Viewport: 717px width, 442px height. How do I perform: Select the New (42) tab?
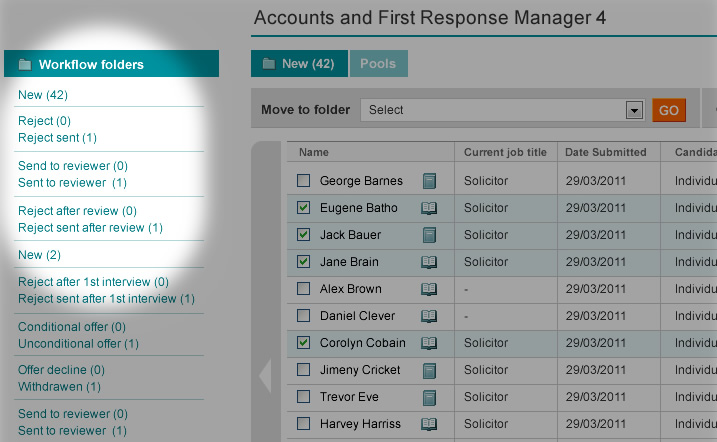tap(298, 63)
